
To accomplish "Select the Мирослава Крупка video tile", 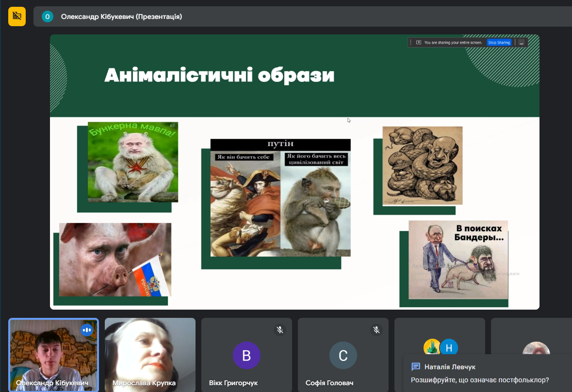I will click(150, 354).
